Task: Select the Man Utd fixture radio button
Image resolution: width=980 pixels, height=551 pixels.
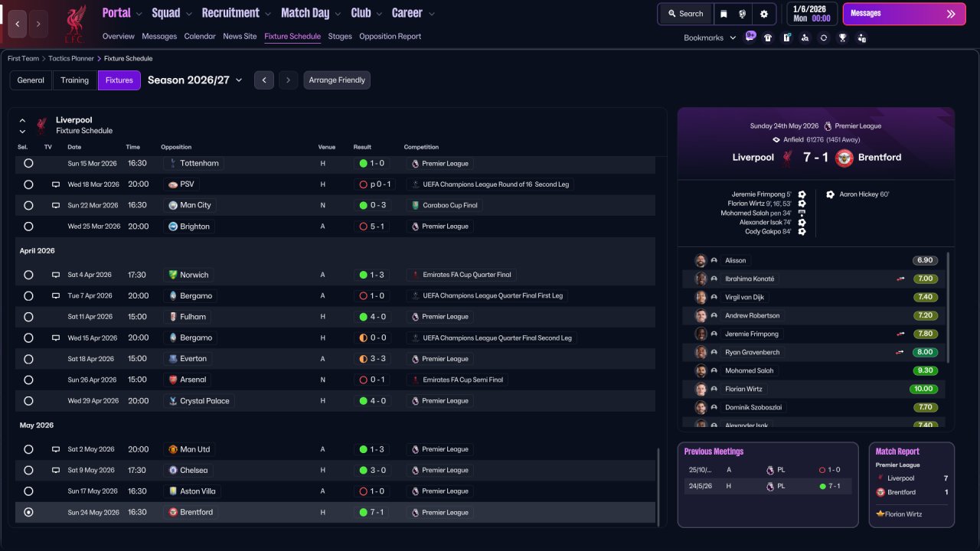Action: point(28,449)
